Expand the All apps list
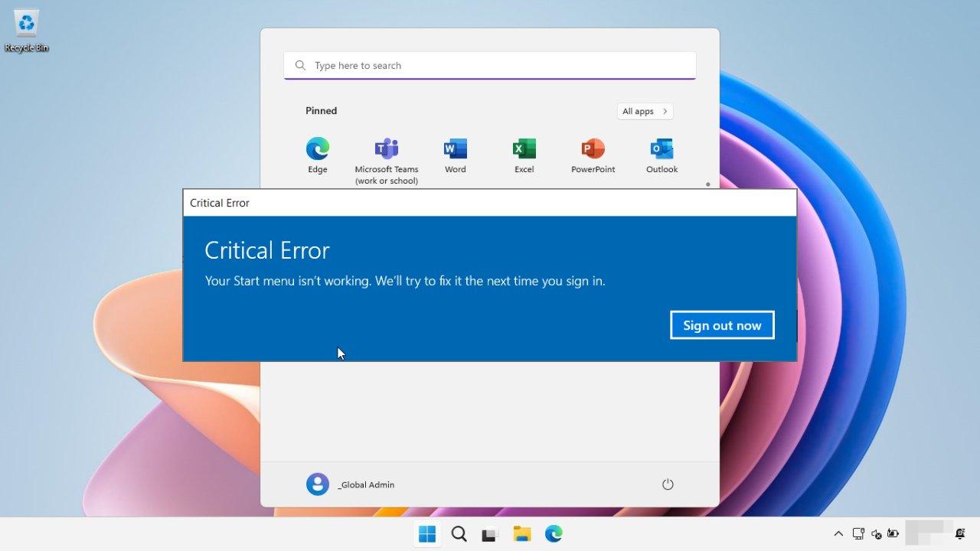The height and width of the screenshot is (551, 980). tap(645, 111)
